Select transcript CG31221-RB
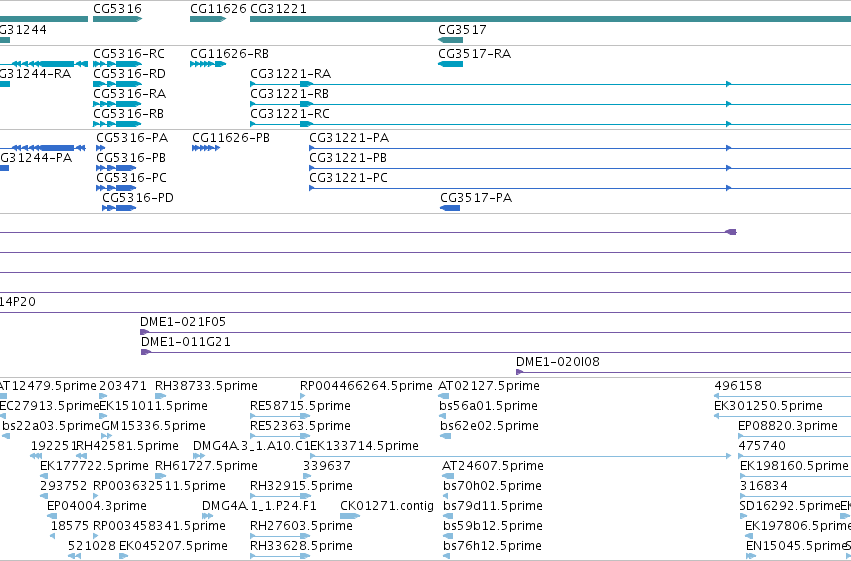Viewport: 851px width, 561px height. click(289, 94)
